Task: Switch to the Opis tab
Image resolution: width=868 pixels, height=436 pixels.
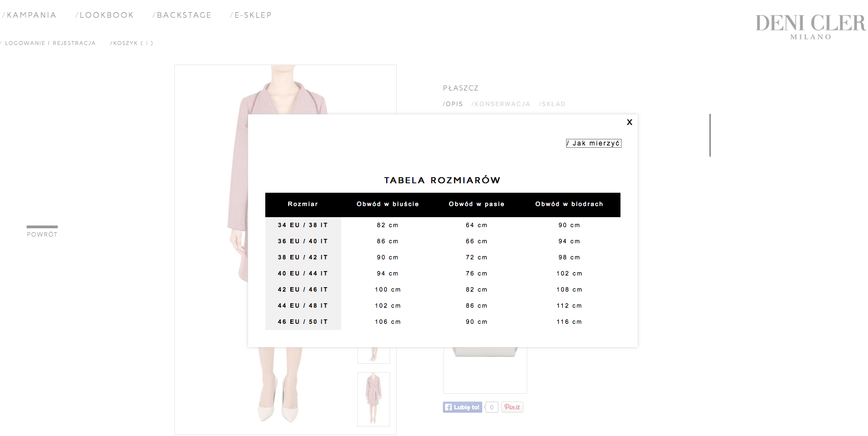Action: pos(453,104)
